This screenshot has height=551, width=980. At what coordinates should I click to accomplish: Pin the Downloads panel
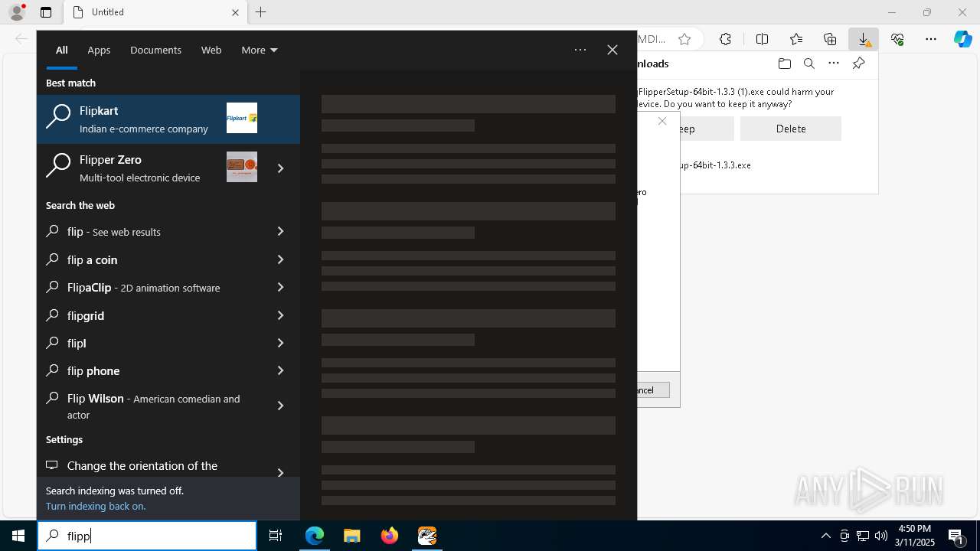858,64
